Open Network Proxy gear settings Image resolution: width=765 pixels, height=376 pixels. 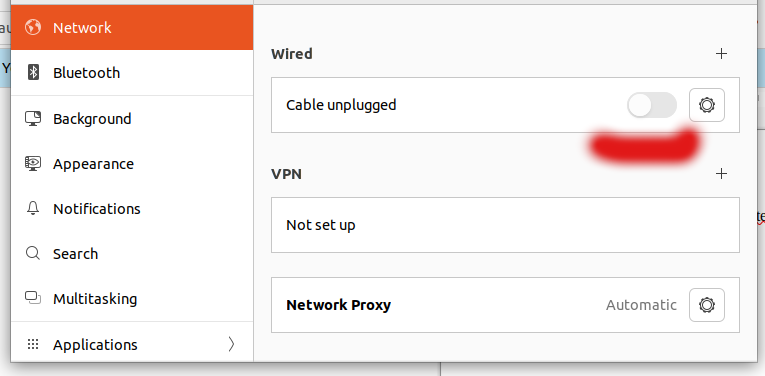[706, 305]
